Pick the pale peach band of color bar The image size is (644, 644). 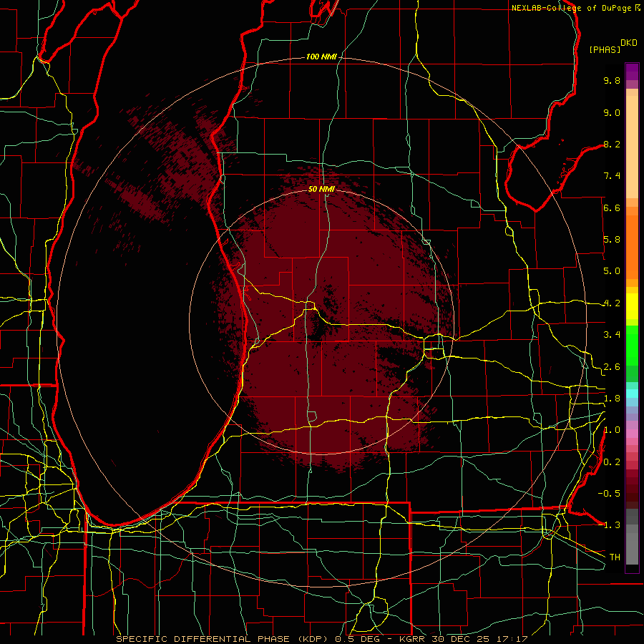tap(632, 148)
